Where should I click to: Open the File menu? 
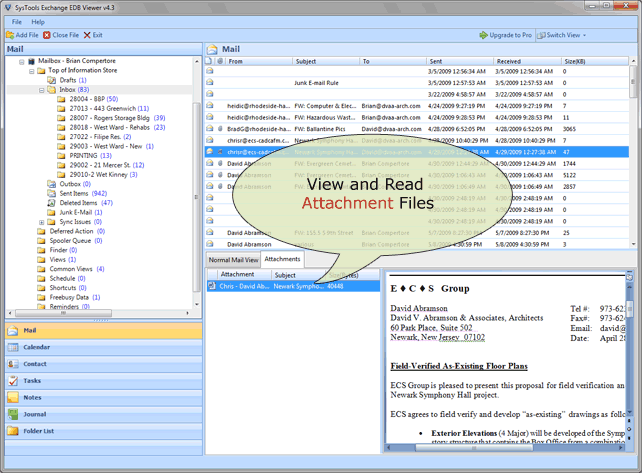point(16,21)
